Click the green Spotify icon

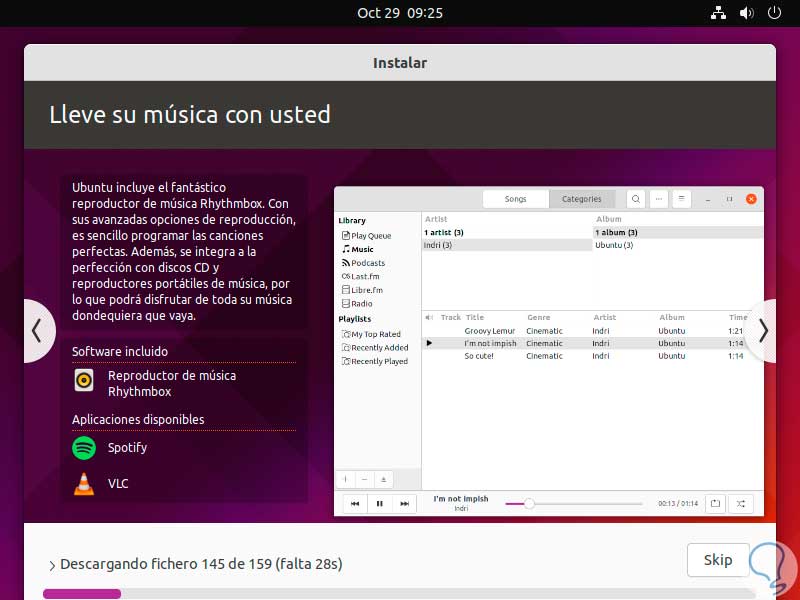coord(84,448)
